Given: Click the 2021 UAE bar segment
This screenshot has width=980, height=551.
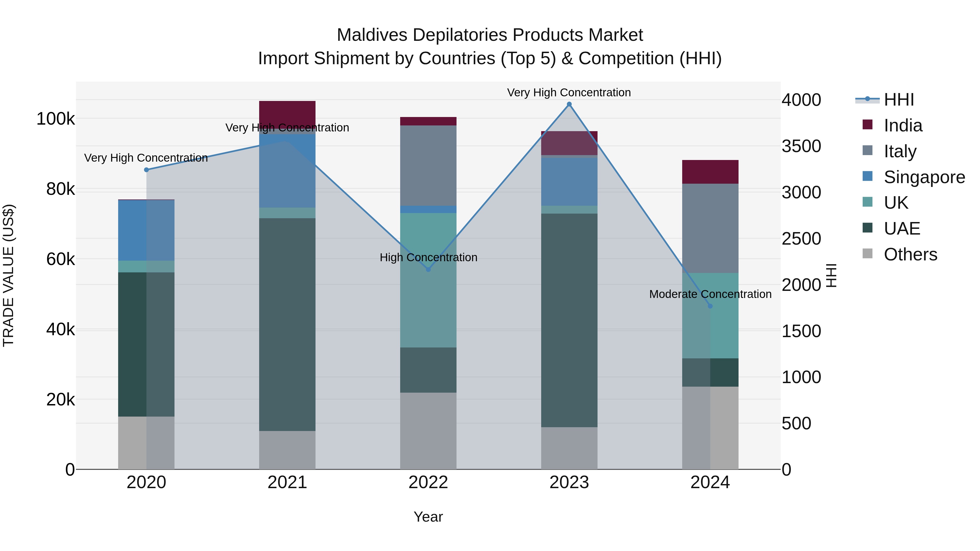Looking at the screenshot, I should point(287,324).
